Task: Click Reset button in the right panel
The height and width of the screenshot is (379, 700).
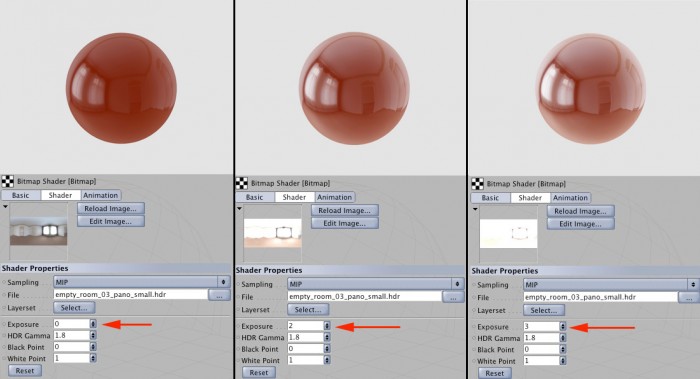Action: (495, 373)
